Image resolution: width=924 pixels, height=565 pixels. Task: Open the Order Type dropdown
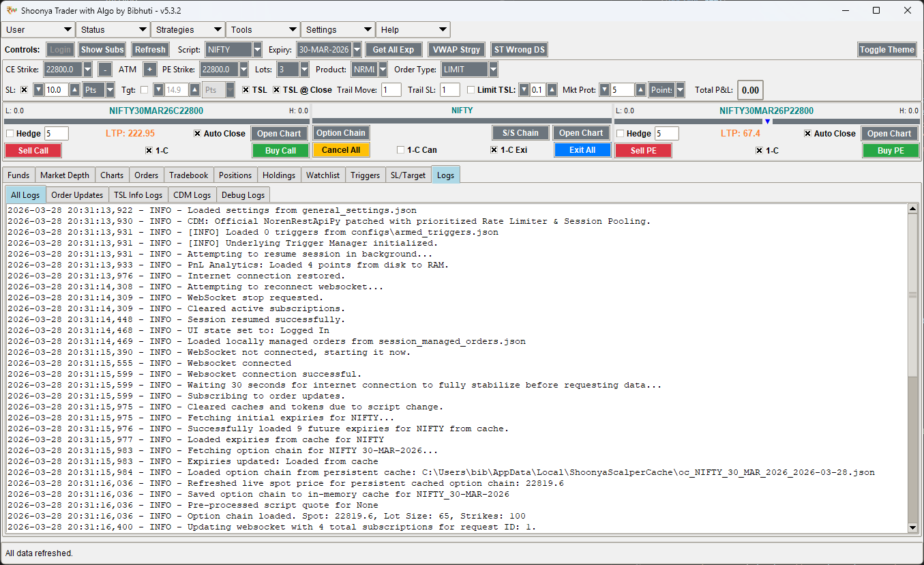[x=468, y=69]
